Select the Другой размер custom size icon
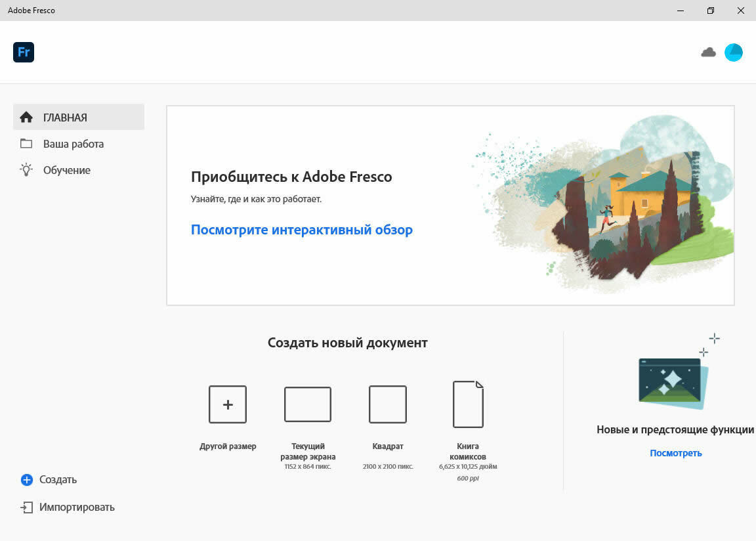The image size is (756, 541). tap(228, 404)
